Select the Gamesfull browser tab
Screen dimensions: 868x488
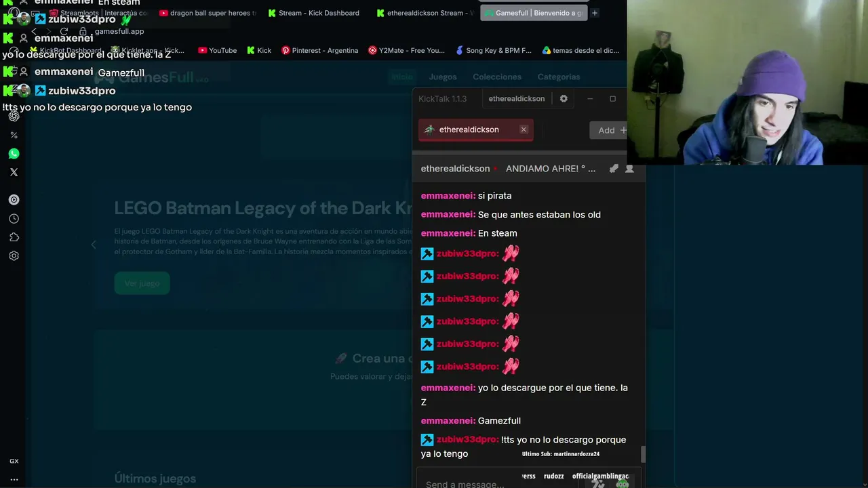534,13
